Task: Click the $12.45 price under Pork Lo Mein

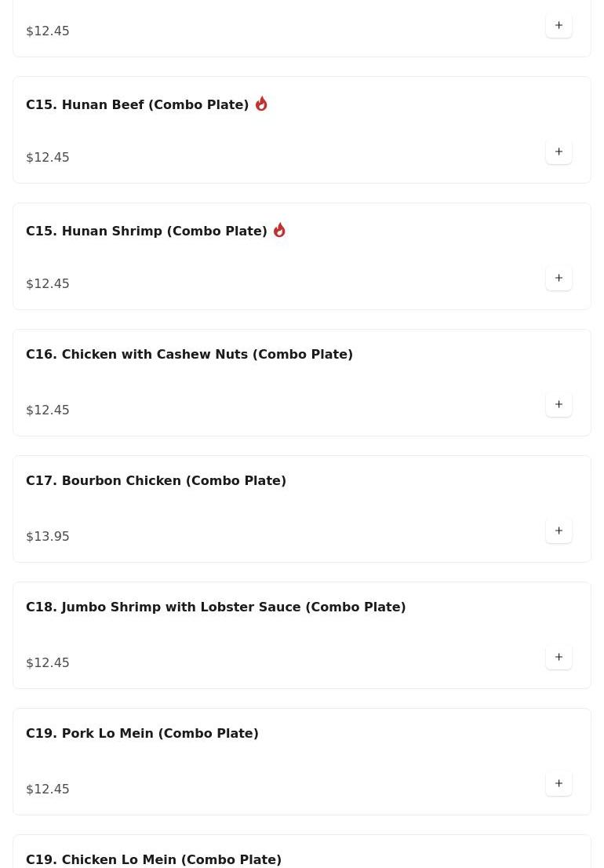Action: point(48,789)
